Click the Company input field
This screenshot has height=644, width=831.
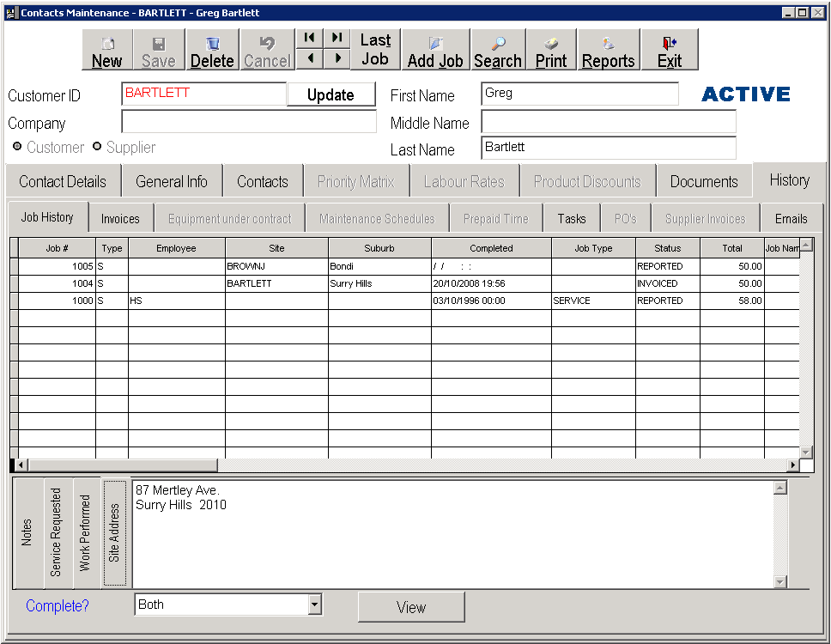click(249, 122)
